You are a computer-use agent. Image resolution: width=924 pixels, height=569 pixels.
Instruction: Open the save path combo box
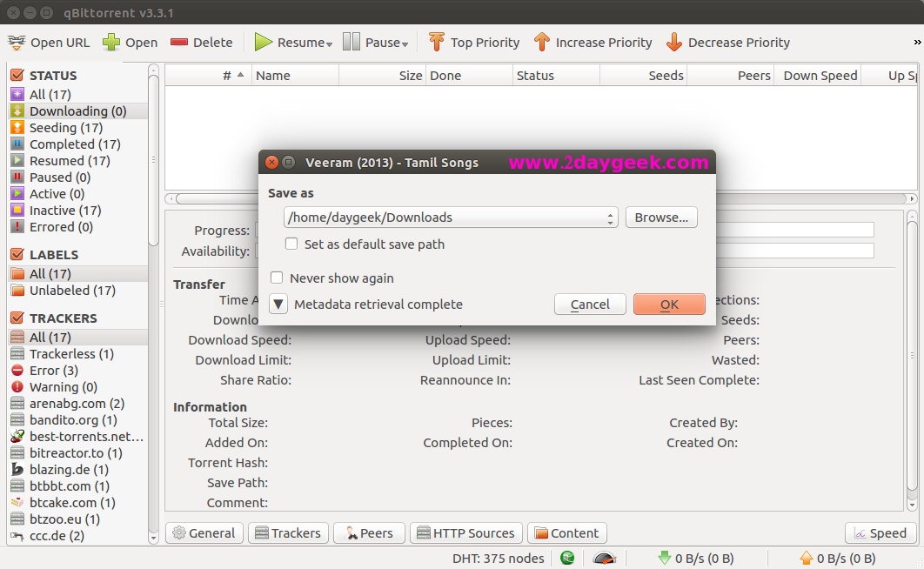pos(451,218)
